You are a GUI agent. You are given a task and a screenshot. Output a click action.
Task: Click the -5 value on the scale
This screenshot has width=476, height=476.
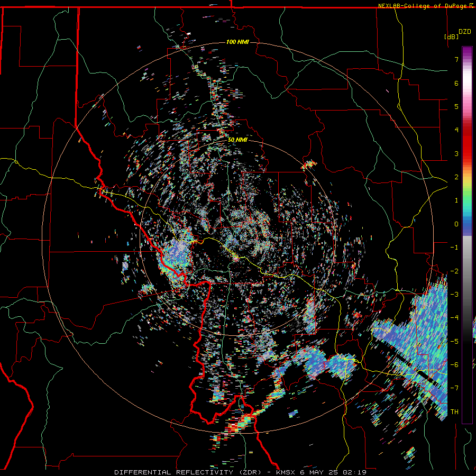pos(454,342)
